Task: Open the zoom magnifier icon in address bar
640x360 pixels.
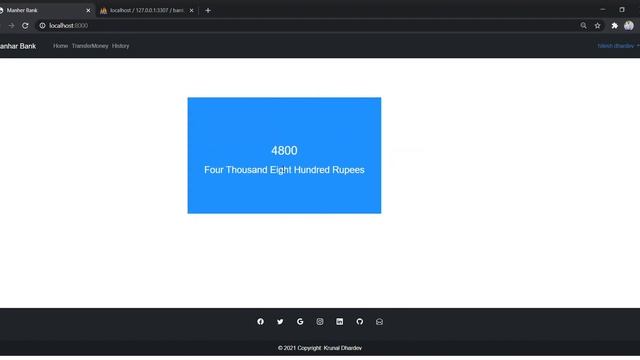Action: 583,25
